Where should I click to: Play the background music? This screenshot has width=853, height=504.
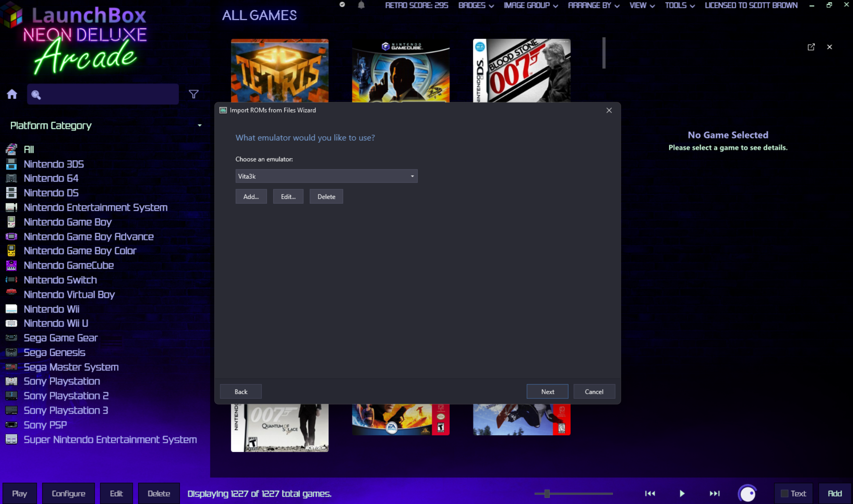tap(682, 494)
